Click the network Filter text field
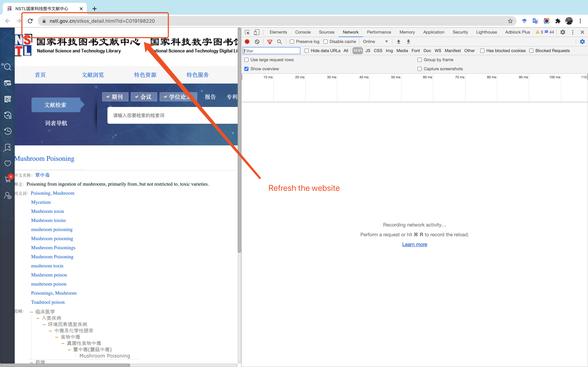588x367 pixels. [271, 51]
